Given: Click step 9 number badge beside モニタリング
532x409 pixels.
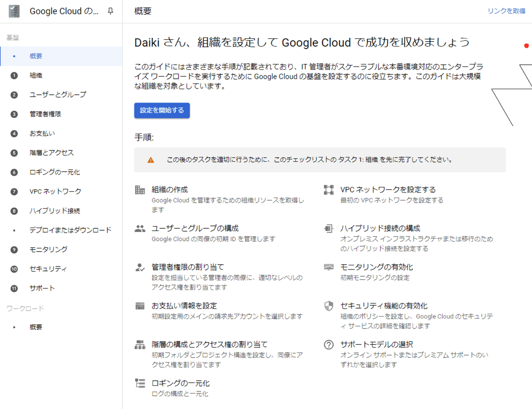Looking at the screenshot, I should [x=14, y=250].
